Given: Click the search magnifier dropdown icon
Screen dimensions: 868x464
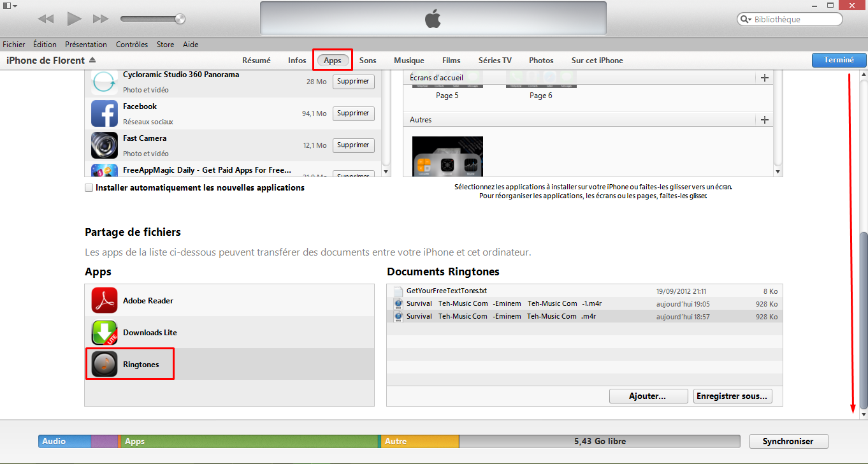Looking at the screenshot, I should pos(746,19).
